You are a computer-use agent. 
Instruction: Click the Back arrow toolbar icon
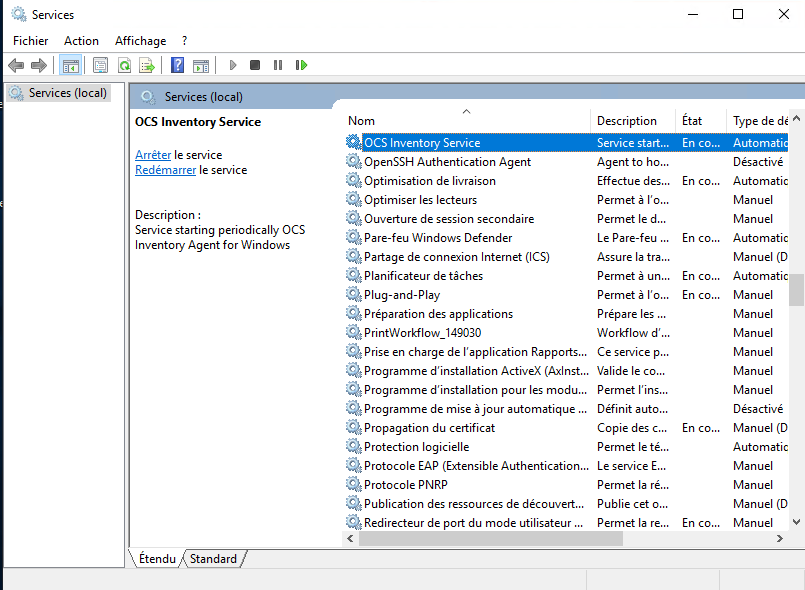pyautogui.click(x=16, y=65)
